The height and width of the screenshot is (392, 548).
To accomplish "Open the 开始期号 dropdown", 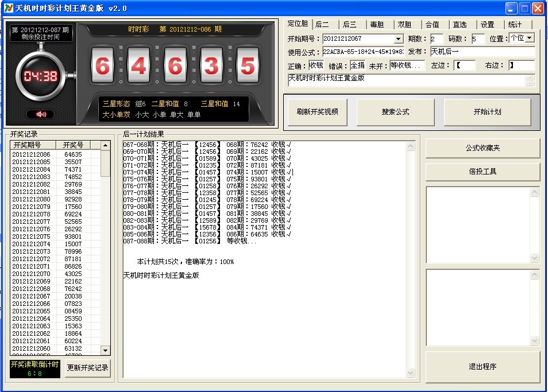I will 399,39.
